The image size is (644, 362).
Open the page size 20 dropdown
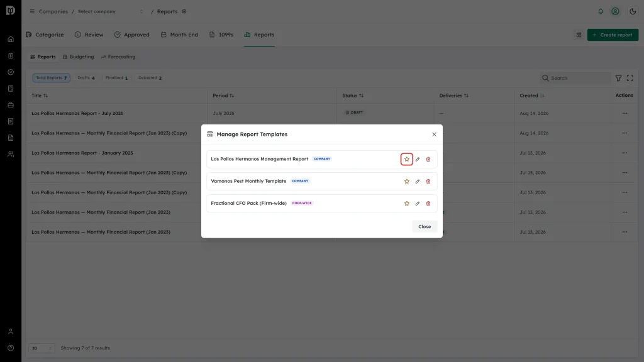42,348
